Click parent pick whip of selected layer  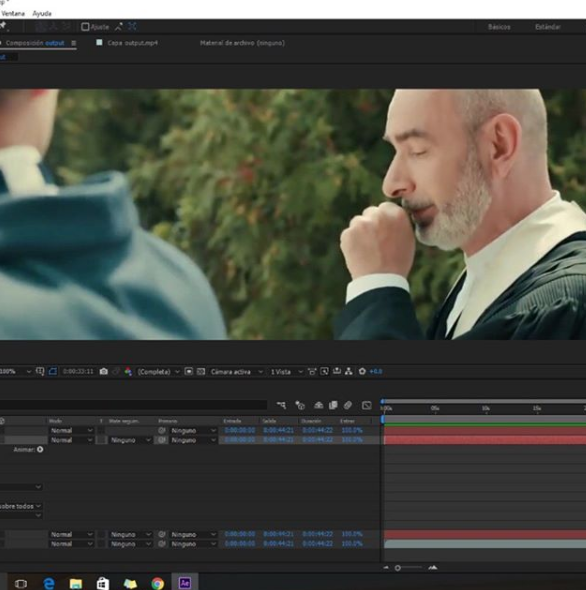162,440
